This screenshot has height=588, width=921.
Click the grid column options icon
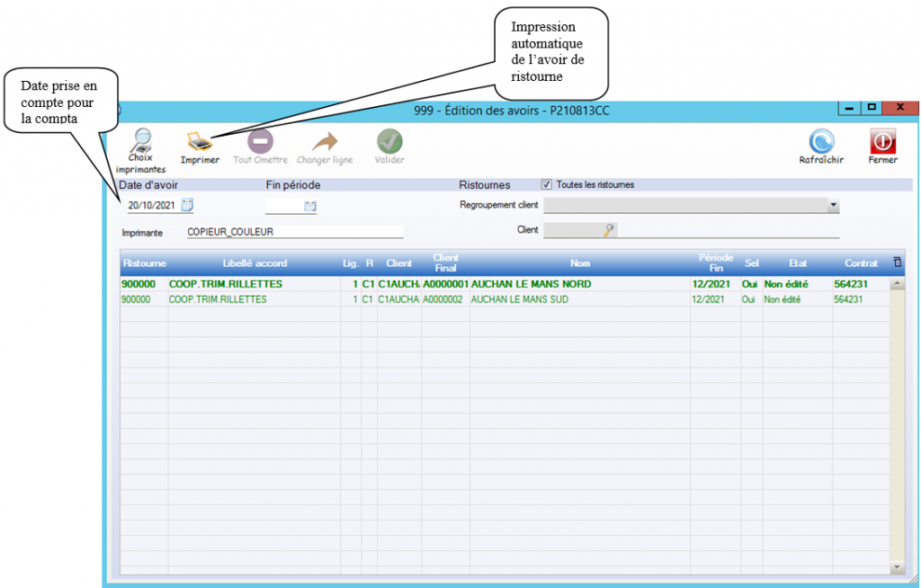[x=896, y=263]
